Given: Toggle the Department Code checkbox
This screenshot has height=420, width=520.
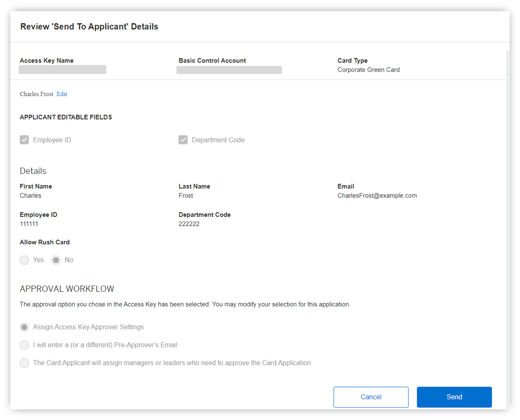Looking at the screenshot, I should [183, 140].
